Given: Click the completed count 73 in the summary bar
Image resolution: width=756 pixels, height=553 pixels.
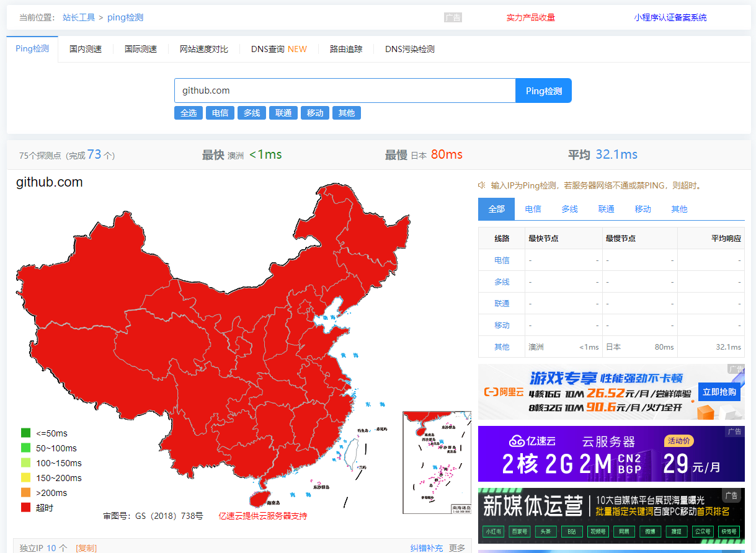Looking at the screenshot, I should 94,154.
